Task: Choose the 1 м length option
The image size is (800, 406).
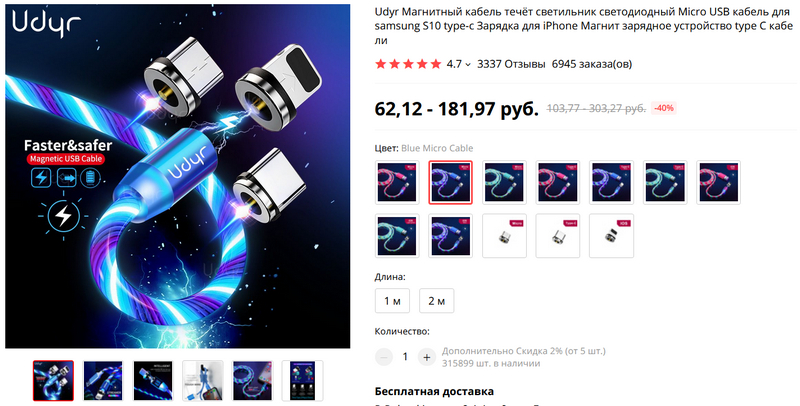Action: tap(392, 301)
